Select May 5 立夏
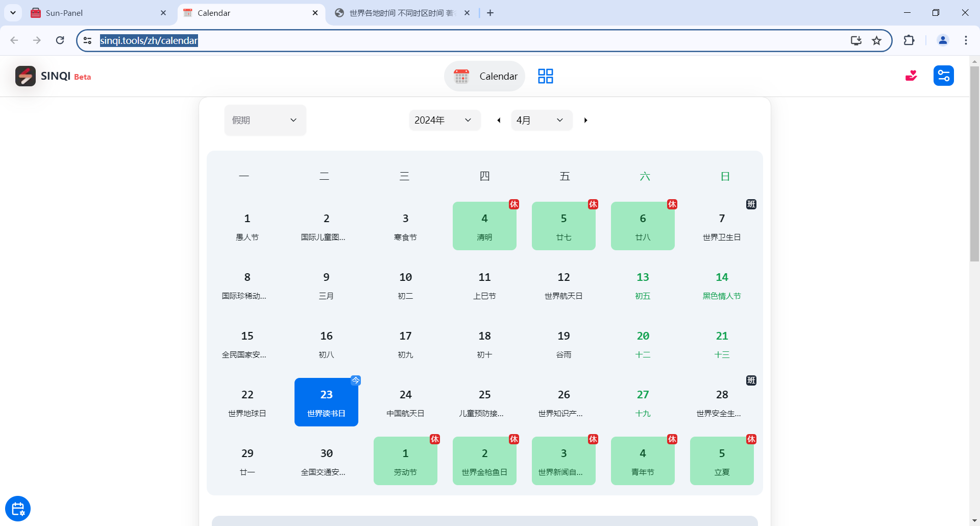Image resolution: width=980 pixels, height=526 pixels. click(x=722, y=461)
